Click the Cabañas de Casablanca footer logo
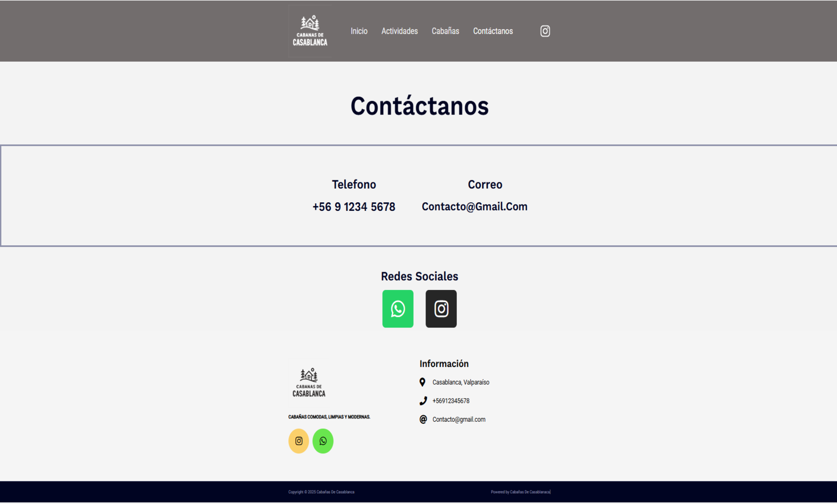This screenshot has width=837, height=504. tap(309, 382)
